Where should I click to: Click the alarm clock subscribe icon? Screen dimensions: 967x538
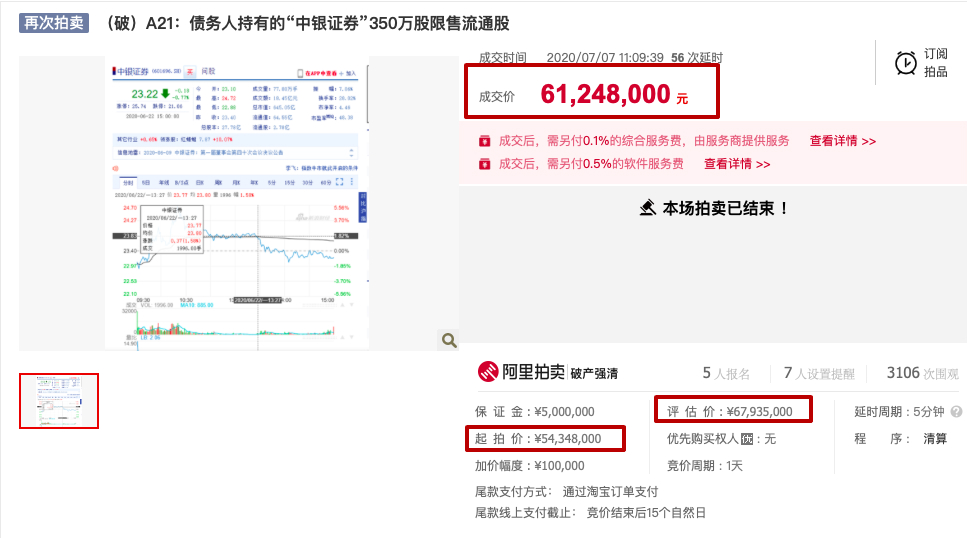pyautogui.click(x=906, y=63)
